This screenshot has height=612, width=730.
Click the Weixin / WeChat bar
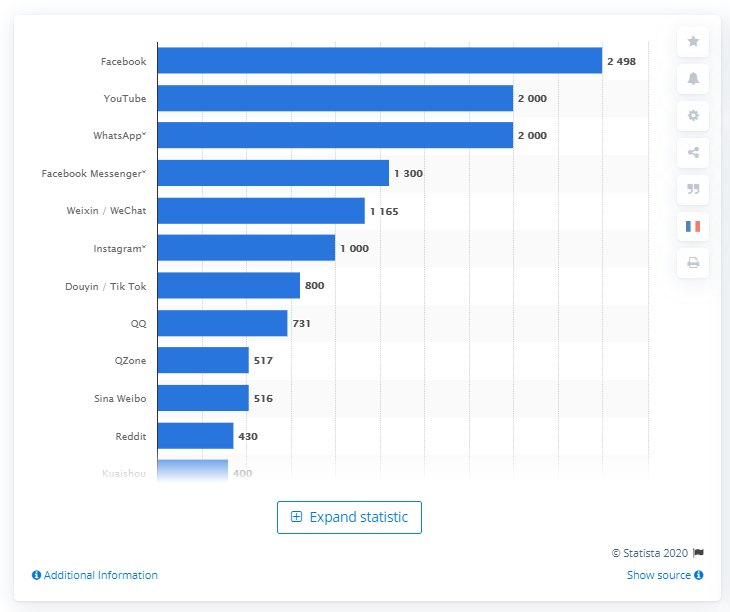(x=261, y=210)
